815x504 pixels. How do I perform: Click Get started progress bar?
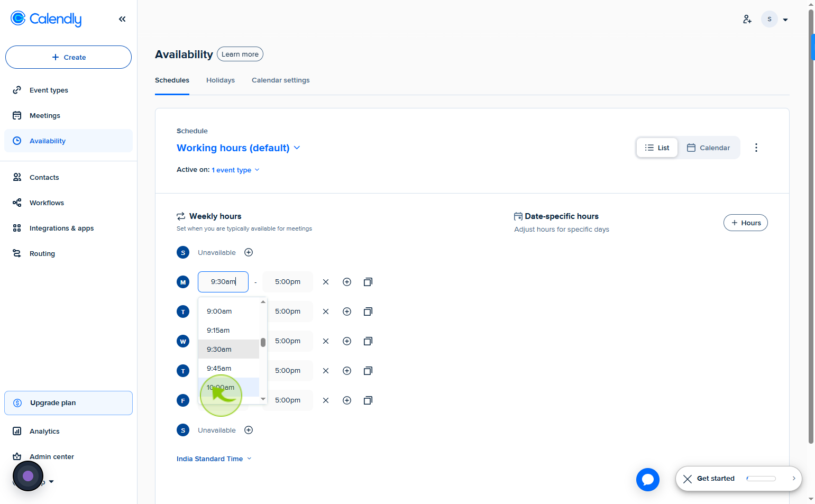[761, 479]
